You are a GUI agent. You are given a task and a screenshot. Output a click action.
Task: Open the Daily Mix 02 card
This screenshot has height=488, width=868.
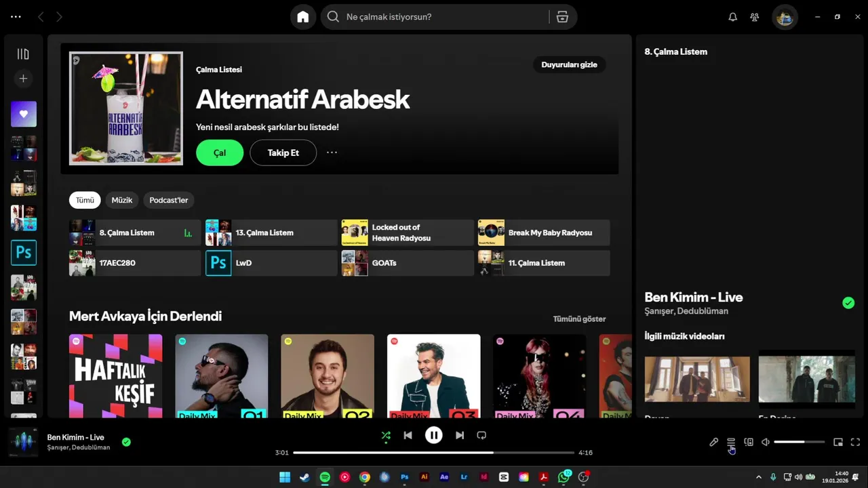click(x=328, y=376)
